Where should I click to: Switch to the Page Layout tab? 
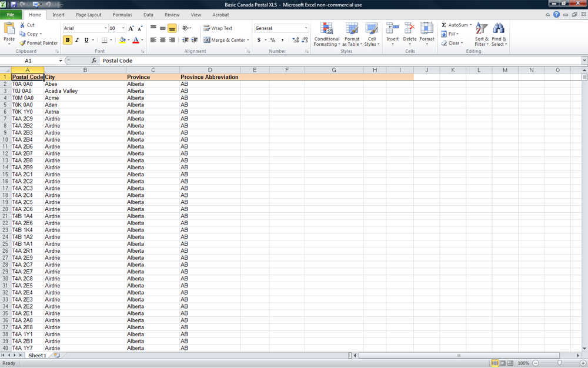pyautogui.click(x=89, y=15)
